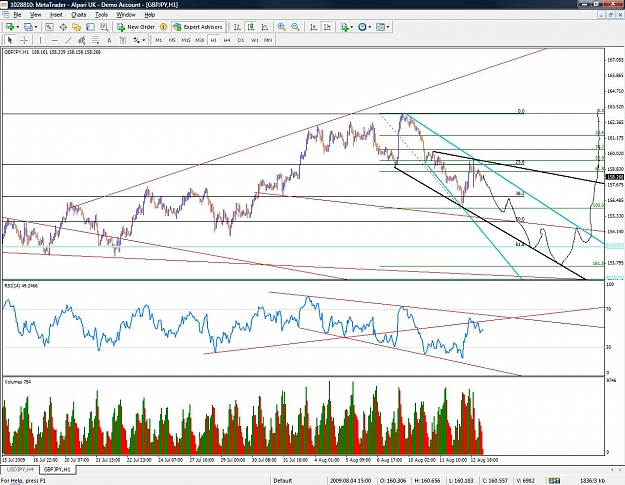Switch to the USDJPY,H4 chart tab
This screenshot has width=625, height=485.
click(x=20, y=469)
